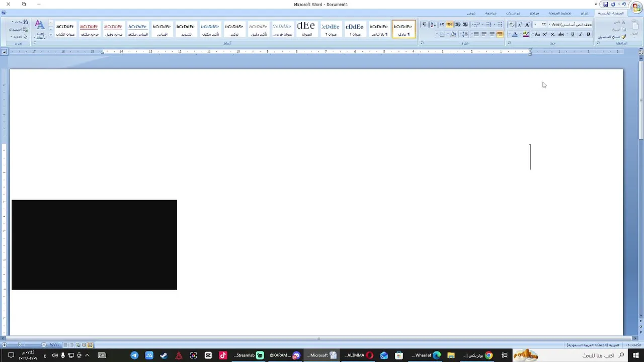Image resolution: width=644 pixels, height=362 pixels.
Task: Open the Paragraph dialog launcher
Action: coord(422,43)
